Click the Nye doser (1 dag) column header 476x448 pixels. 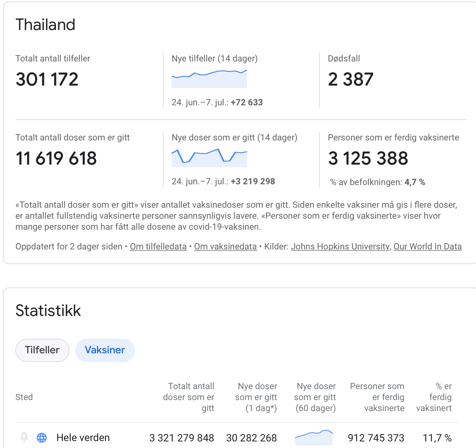tap(256, 397)
